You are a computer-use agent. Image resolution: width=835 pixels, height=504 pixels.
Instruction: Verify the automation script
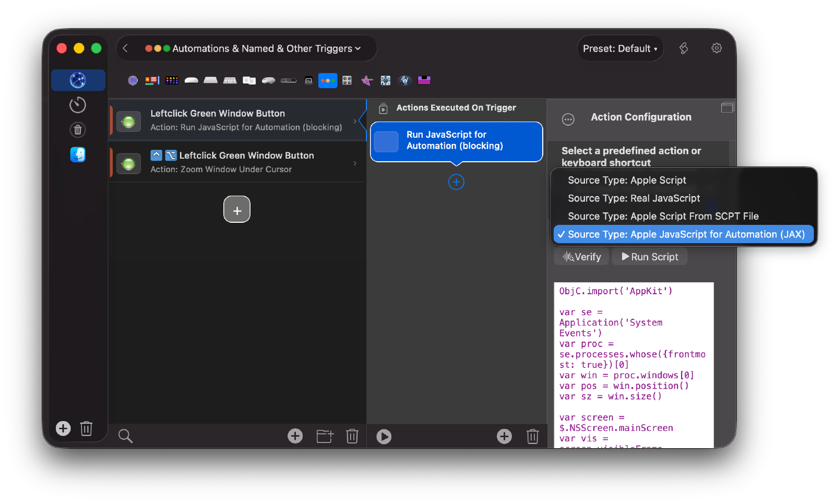coord(581,256)
